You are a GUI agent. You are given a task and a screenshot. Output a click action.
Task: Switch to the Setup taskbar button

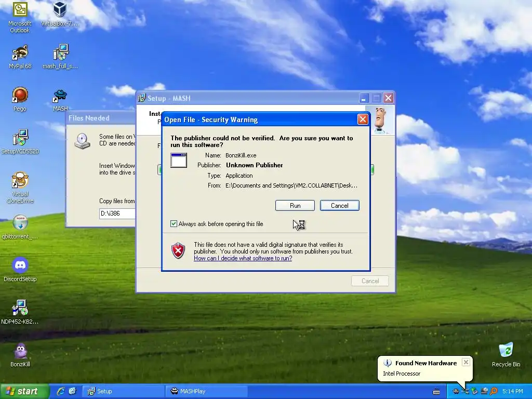coord(124,391)
